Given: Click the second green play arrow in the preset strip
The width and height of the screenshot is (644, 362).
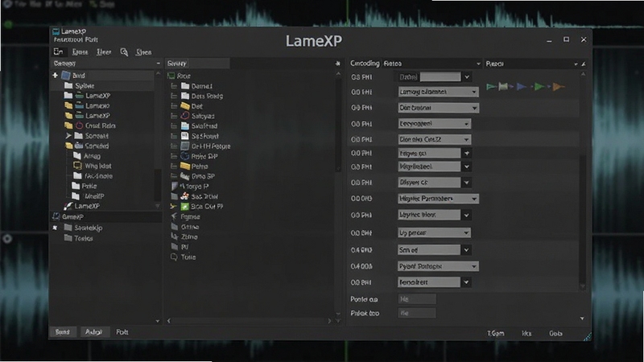Looking at the screenshot, I should click(x=539, y=87).
